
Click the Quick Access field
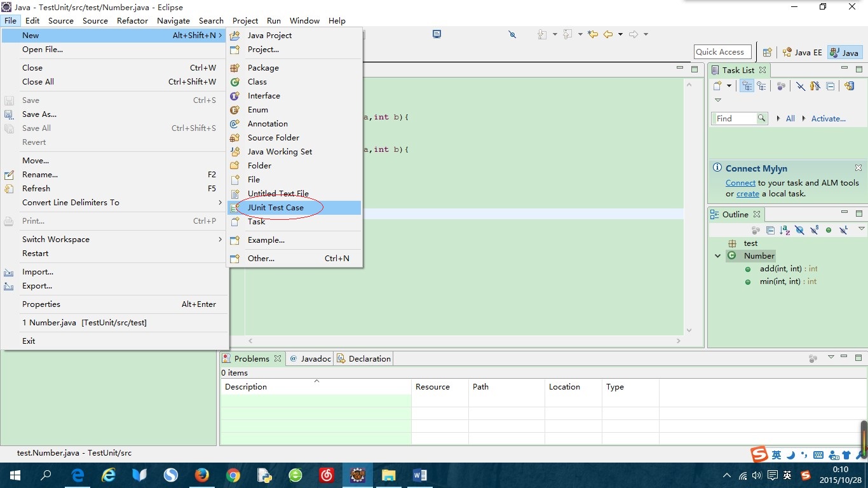(722, 52)
